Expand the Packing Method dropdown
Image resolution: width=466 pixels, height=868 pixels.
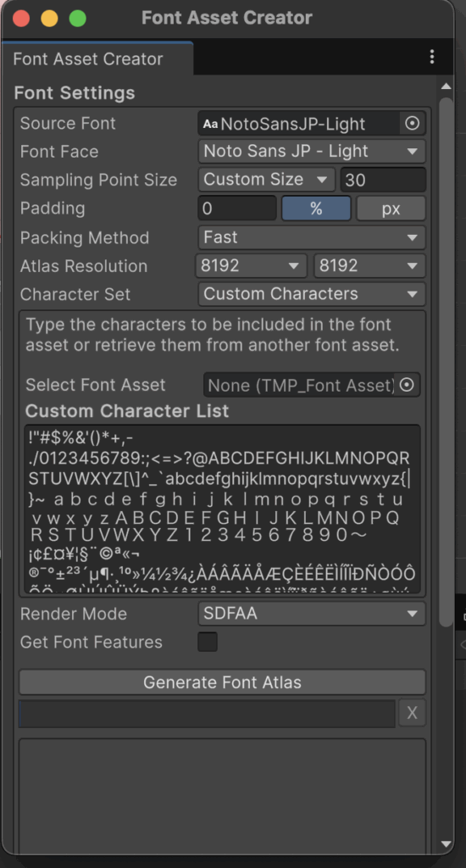coord(312,237)
